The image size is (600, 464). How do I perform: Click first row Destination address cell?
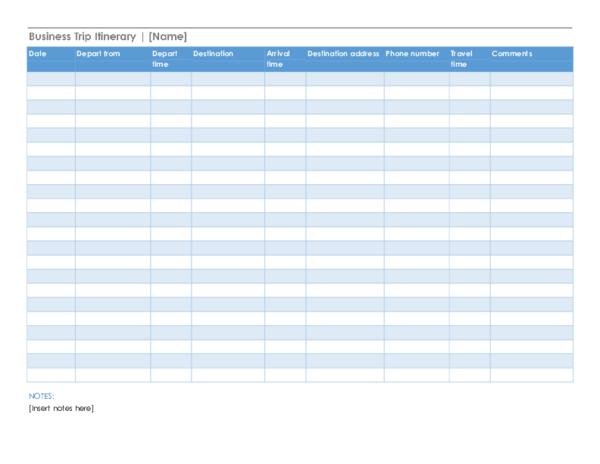pos(344,78)
